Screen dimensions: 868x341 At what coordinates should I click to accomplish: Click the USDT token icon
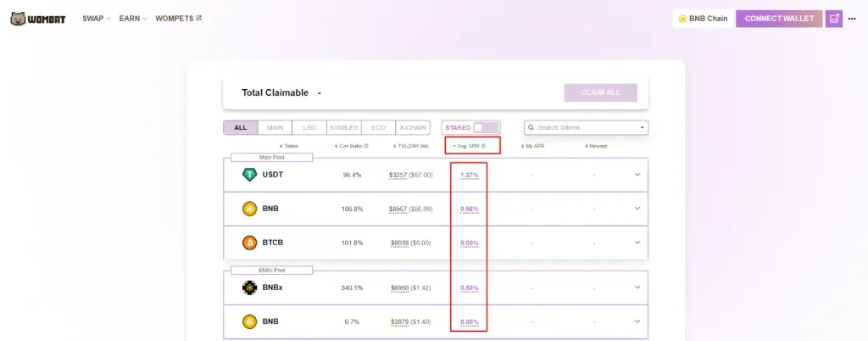coord(250,175)
